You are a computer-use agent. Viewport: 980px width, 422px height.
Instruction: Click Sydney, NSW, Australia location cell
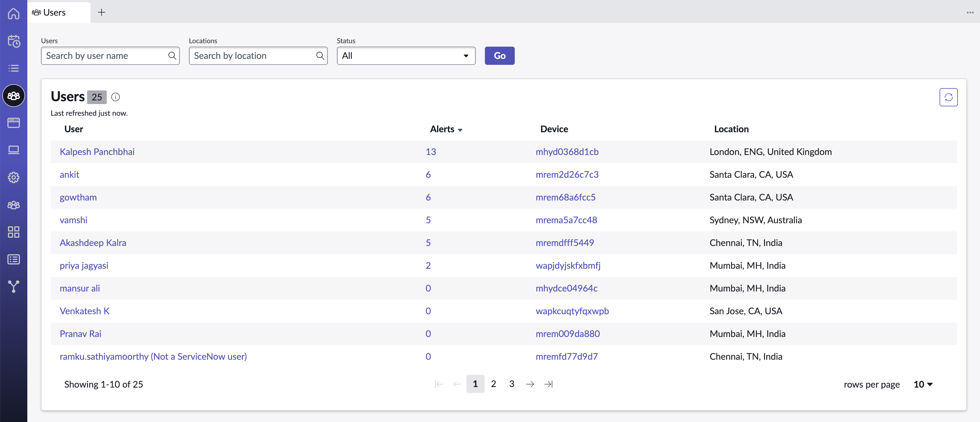pos(755,220)
